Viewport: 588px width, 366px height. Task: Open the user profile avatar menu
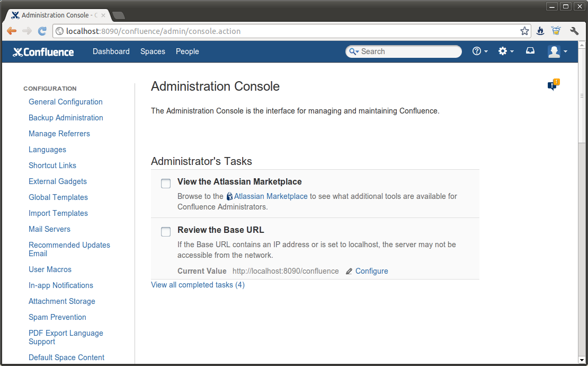pyautogui.click(x=557, y=51)
